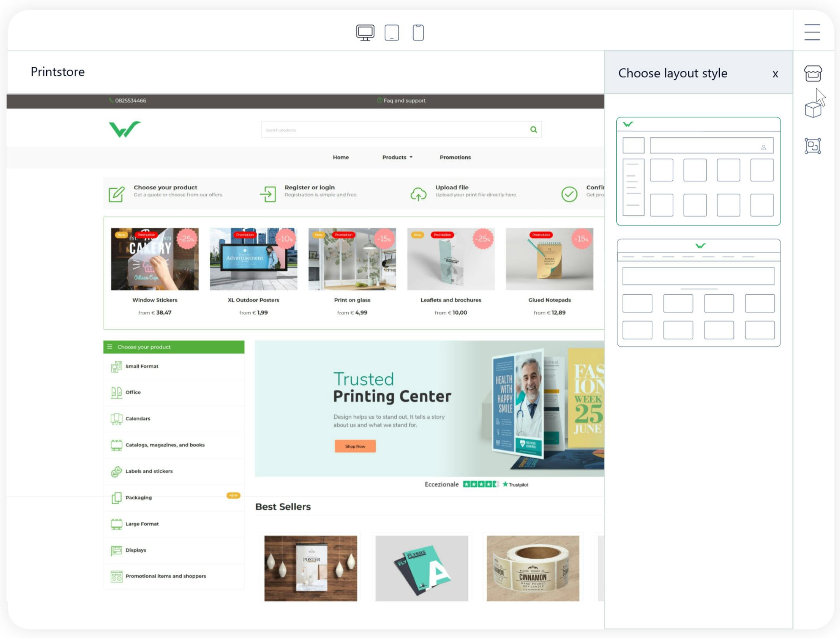Click the Promotions navigation tab
This screenshot has width=840, height=638.
tap(454, 157)
